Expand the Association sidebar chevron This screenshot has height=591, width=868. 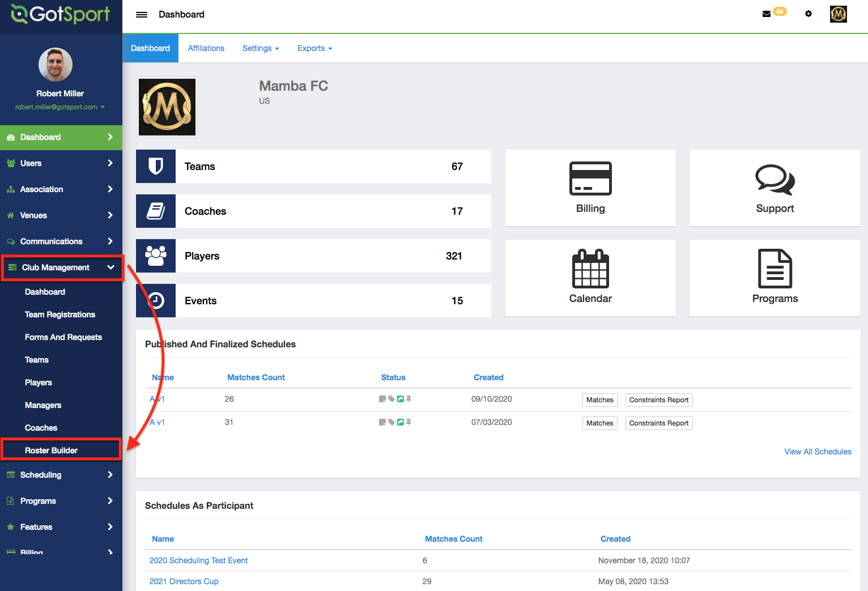click(x=110, y=189)
